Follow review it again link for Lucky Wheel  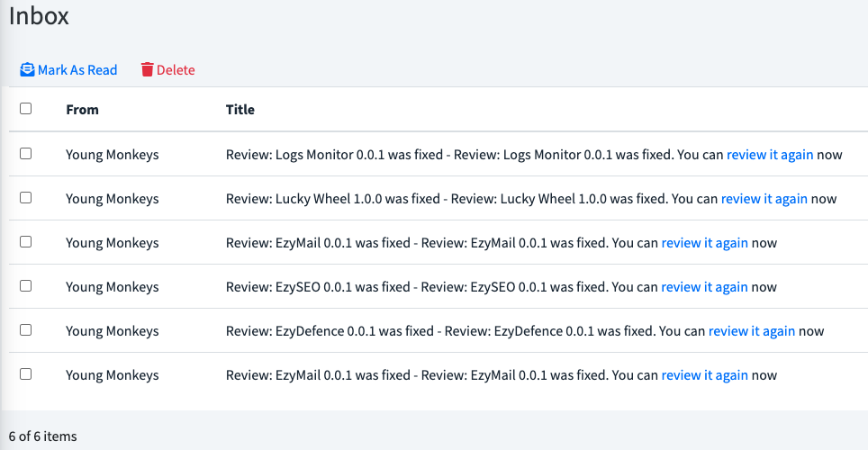pyautogui.click(x=764, y=199)
